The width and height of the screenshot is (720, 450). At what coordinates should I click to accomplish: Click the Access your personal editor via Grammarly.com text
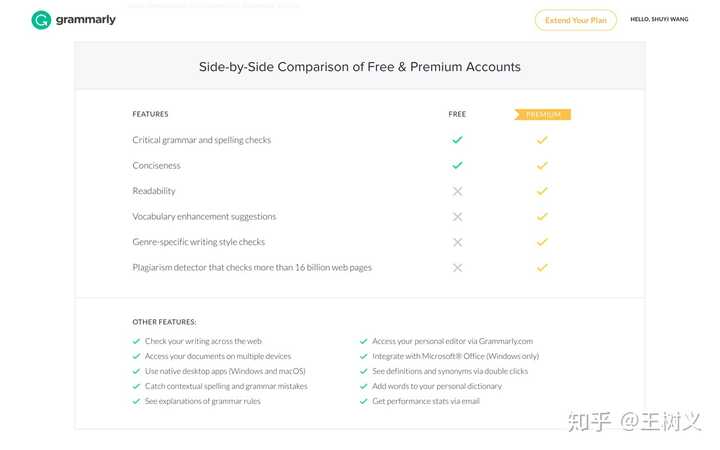[x=452, y=341]
